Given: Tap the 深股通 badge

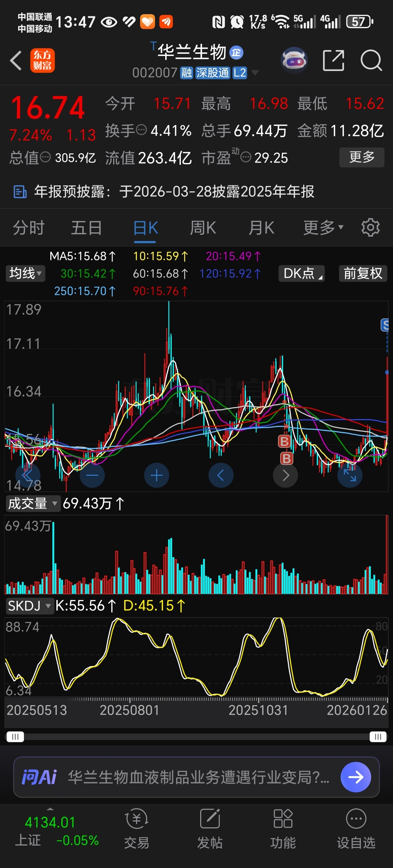Looking at the screenshot, I should pyautogui.click(x=213, y=73).
